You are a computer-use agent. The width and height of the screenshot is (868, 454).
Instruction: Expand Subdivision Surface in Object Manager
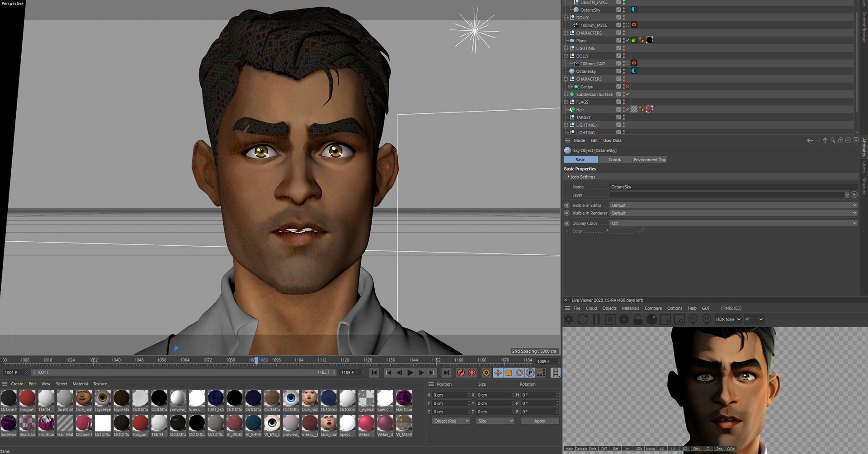tap(566, 94)
